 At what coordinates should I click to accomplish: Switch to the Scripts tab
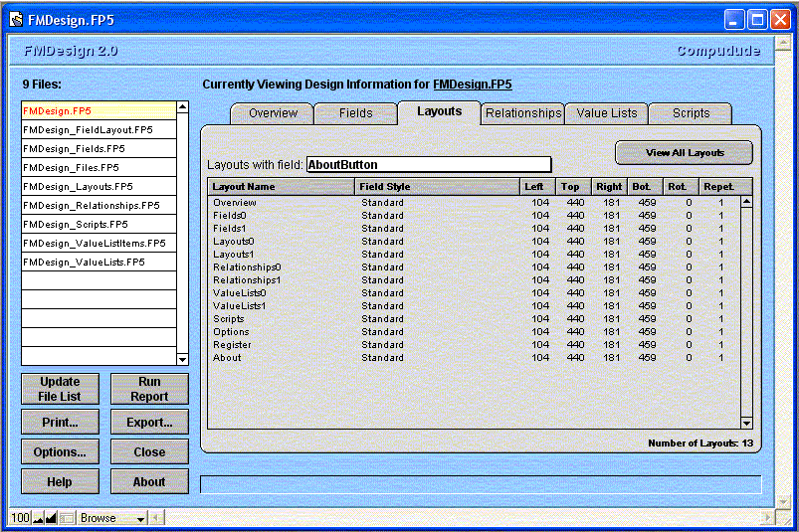pyautogui.click(x=691, y=113)
